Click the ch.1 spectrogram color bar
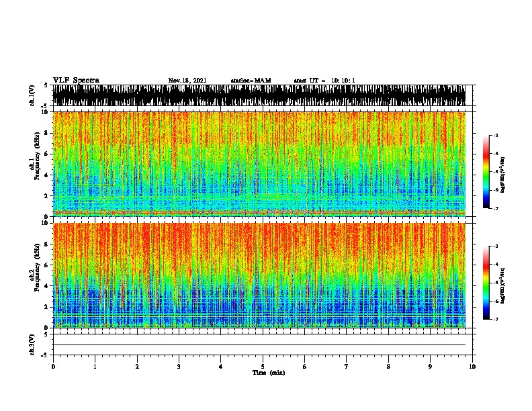This screenshot has height=411, width=532. tap(486, 172)
